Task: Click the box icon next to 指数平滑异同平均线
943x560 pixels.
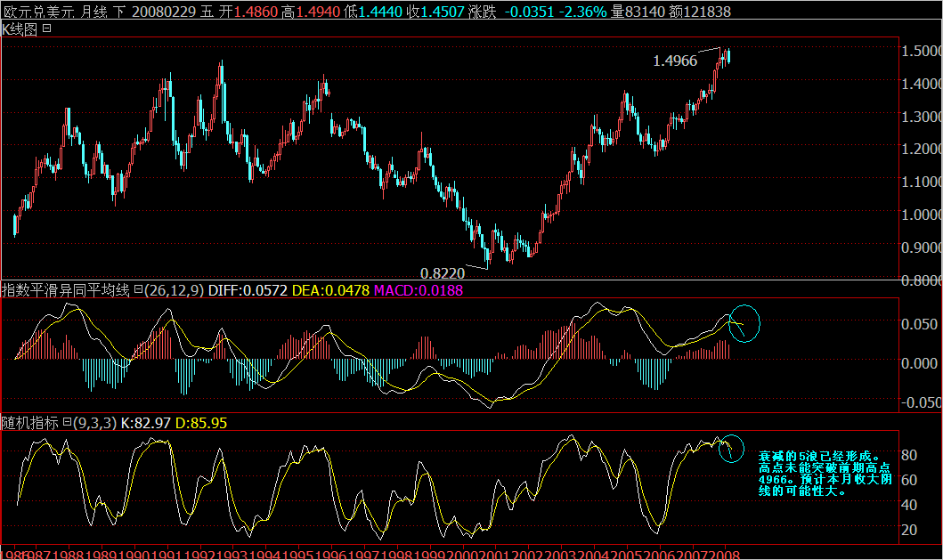Action: click(x=138, y=290)
